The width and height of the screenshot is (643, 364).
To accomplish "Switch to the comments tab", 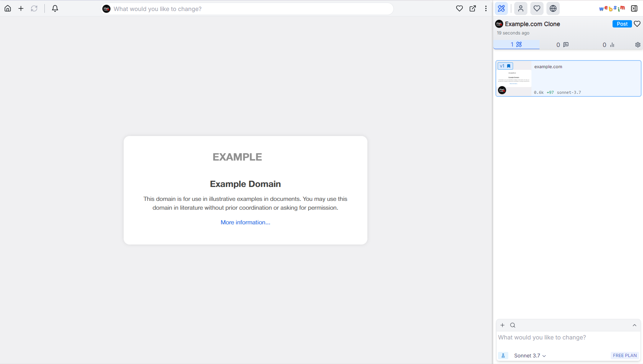I will [x=562, y=45].
